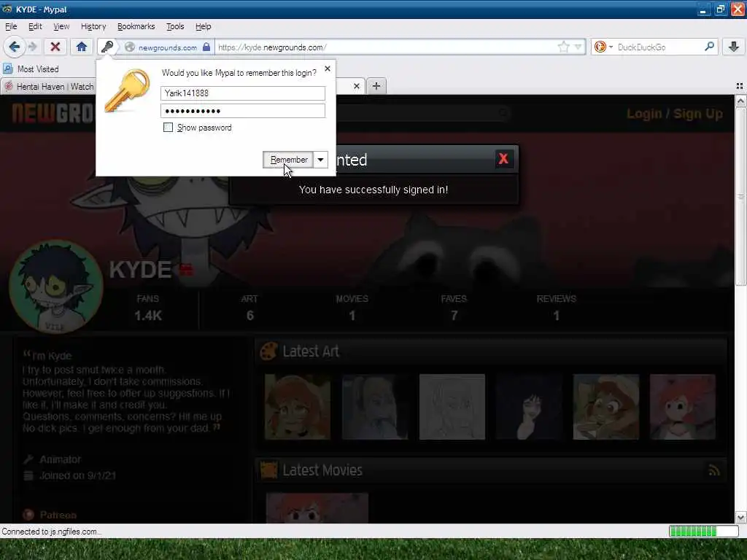Open the Edit menu
The width and height of the screenshot is (747, 560).
pyautogui.click(x=35, y=26)
